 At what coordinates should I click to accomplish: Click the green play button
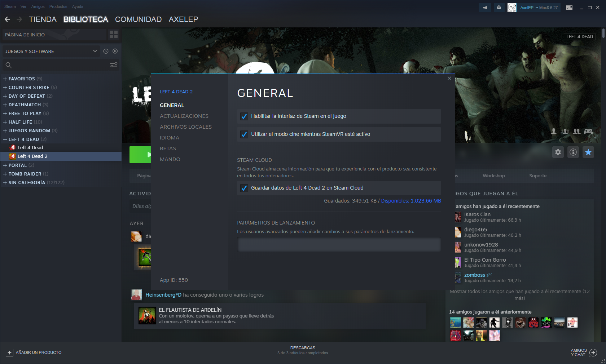tap(140, 155)
